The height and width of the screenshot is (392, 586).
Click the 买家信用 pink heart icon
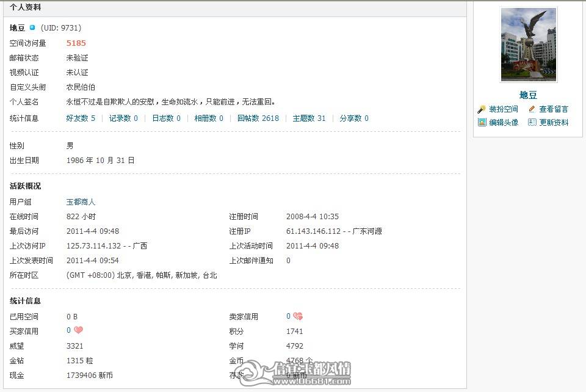[x=79, y=330]
